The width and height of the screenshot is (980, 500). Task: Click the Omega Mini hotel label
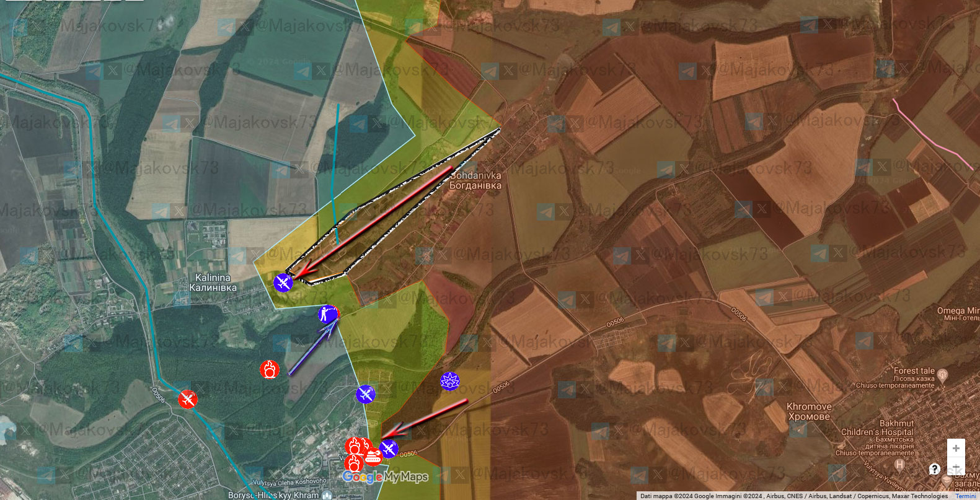coord(958,314)
